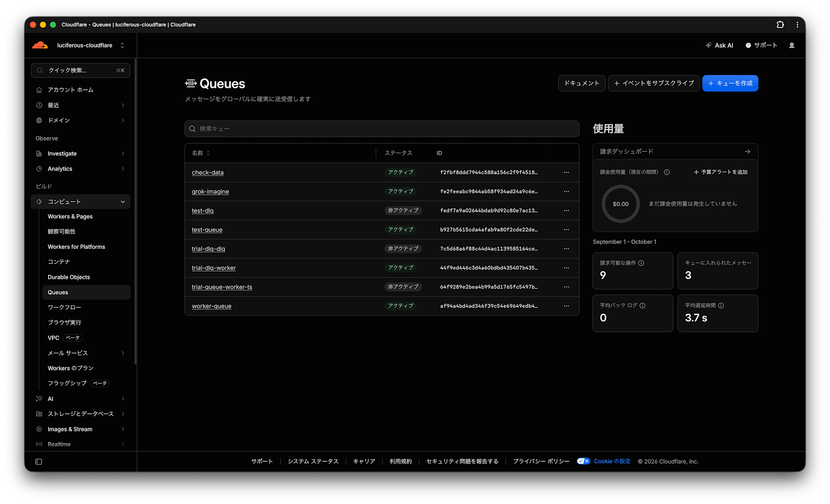Open row actions for test-dlq queue
This screenshot has height=504, width=830.
[x=566, y=210]
